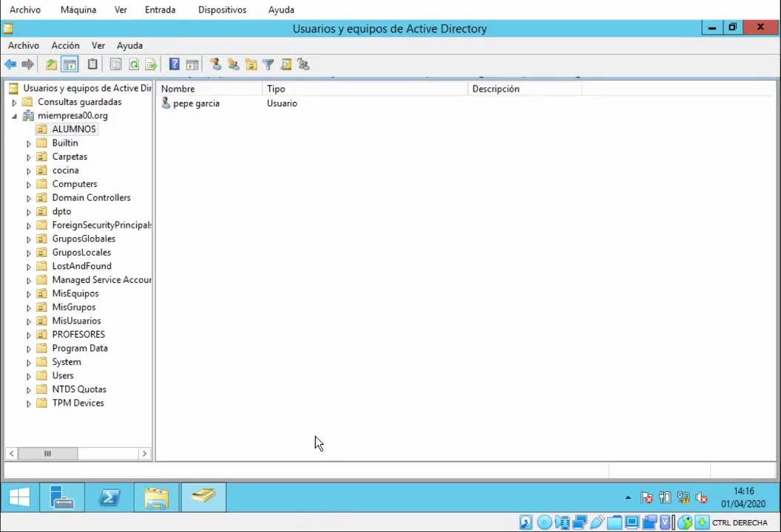
Task: Open the MMC Ayuda menu under the title bar
Action: click(x=129, y=45)
